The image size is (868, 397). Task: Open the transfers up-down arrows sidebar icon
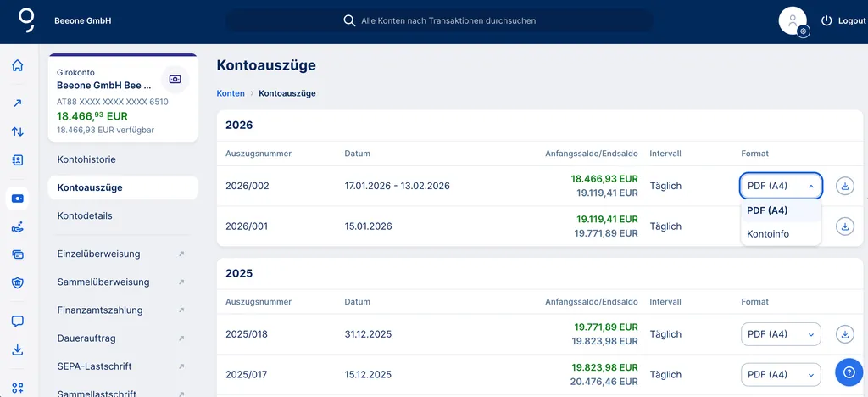(x=17, y=131)
